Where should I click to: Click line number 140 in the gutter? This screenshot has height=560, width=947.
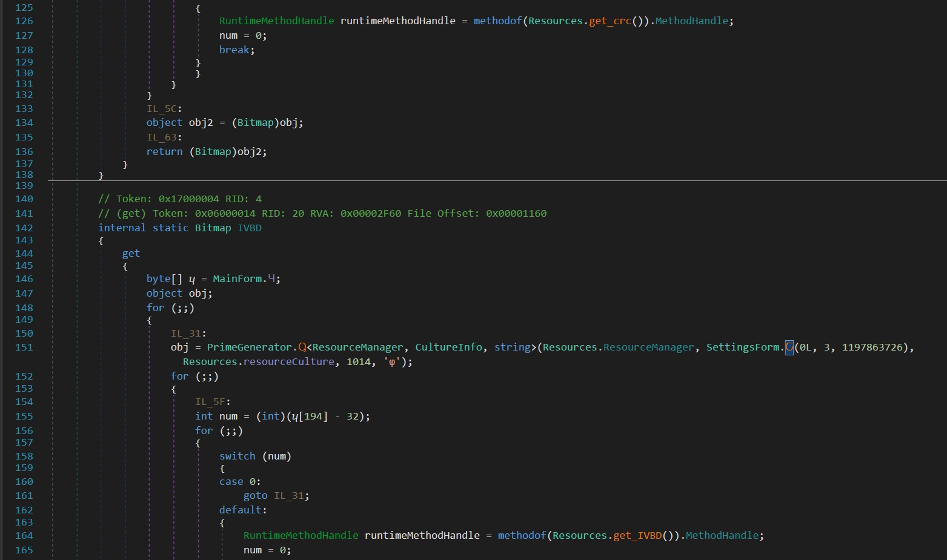click(24, 199)
